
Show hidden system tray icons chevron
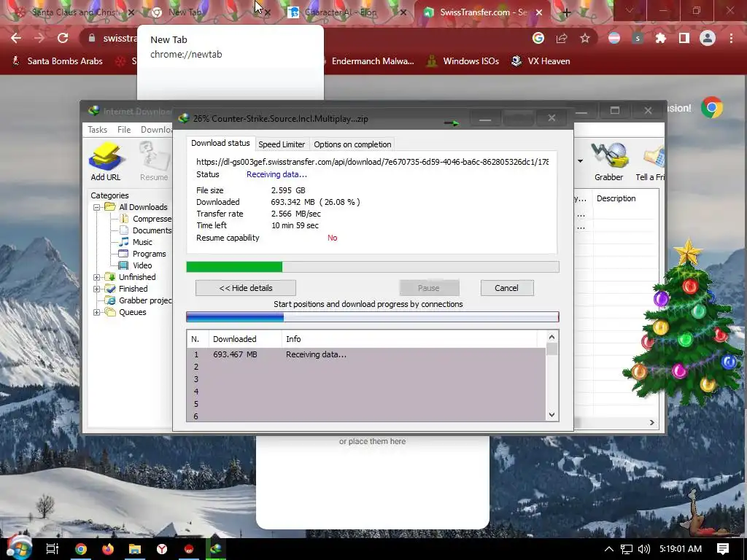coord(609,549)
